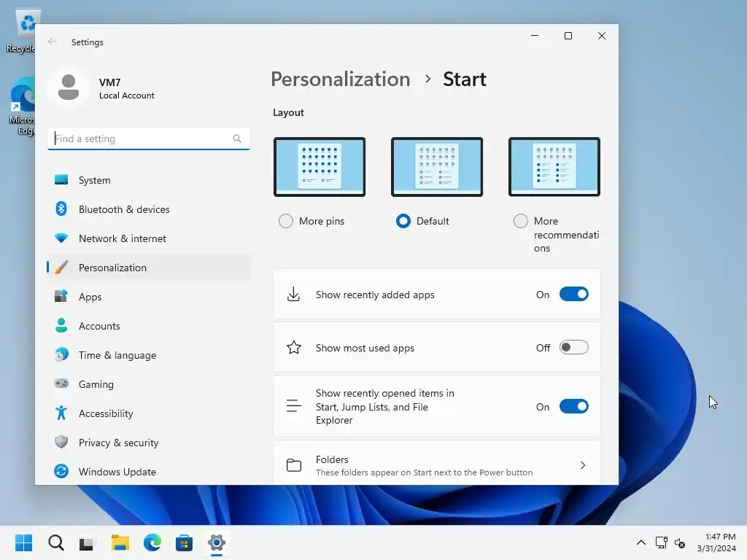This screenshot has height=560, width=747.
Task: Click the Bluetooth icon in sidebar
Action: coord(61,209)
